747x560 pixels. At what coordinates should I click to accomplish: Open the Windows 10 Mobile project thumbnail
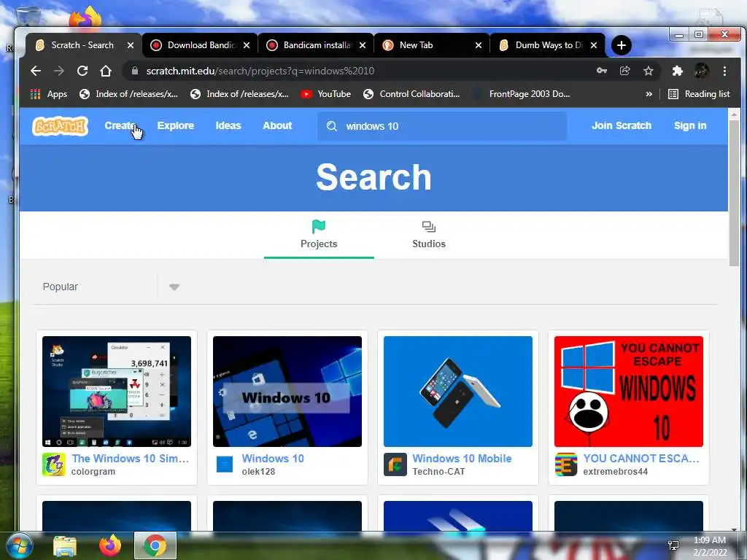click(x=458, y=392)
